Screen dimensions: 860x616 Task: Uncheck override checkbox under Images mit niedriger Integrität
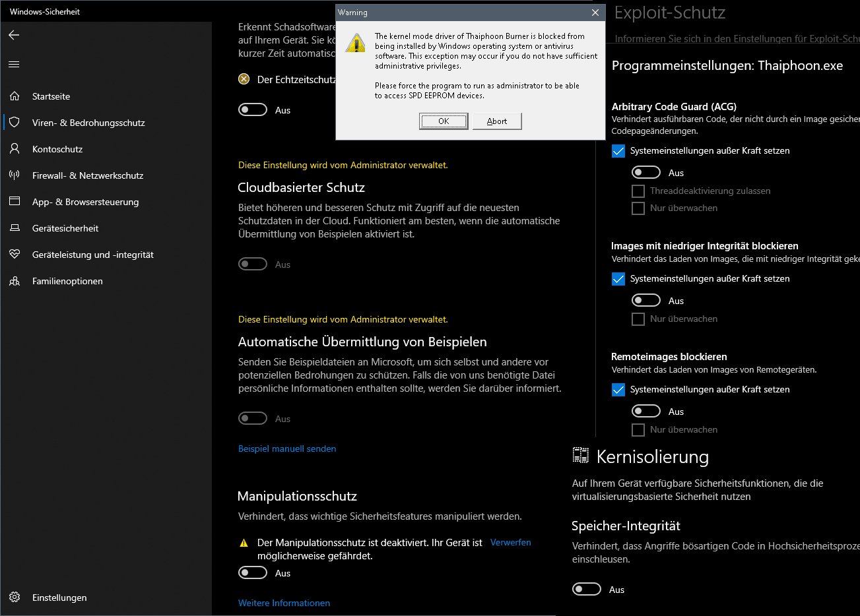[618, 279]
